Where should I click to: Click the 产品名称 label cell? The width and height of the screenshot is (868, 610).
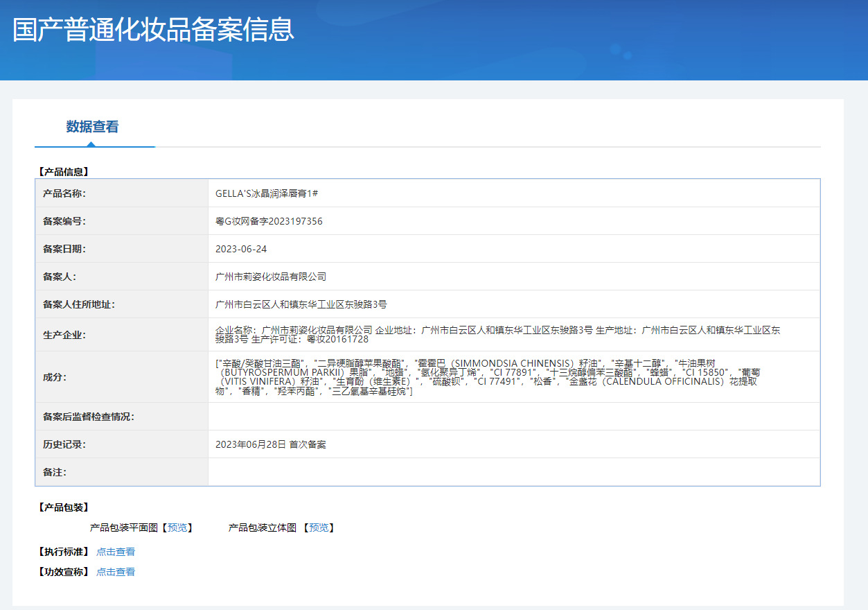64,193
